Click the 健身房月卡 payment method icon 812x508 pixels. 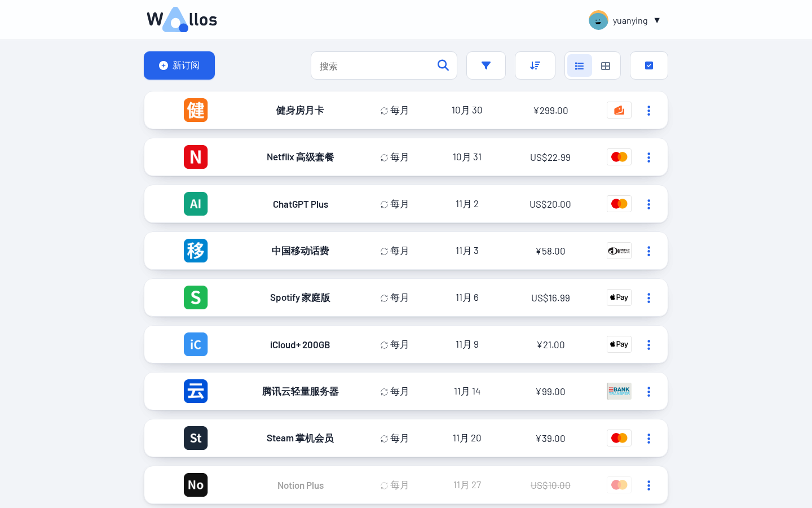pos(619,110)
